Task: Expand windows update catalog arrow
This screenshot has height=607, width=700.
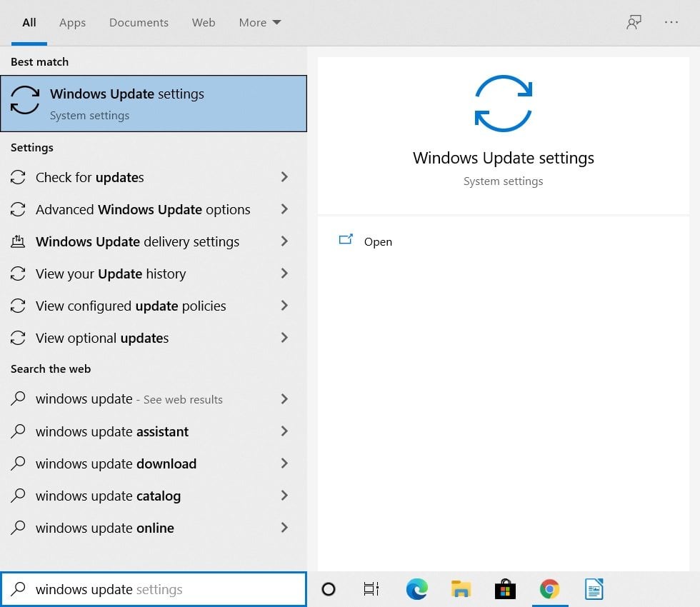Action: [284, 495]
